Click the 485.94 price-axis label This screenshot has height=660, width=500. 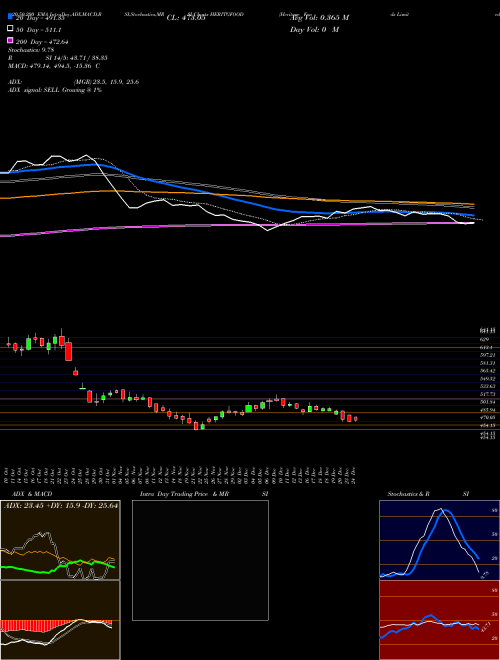[487, 410]
